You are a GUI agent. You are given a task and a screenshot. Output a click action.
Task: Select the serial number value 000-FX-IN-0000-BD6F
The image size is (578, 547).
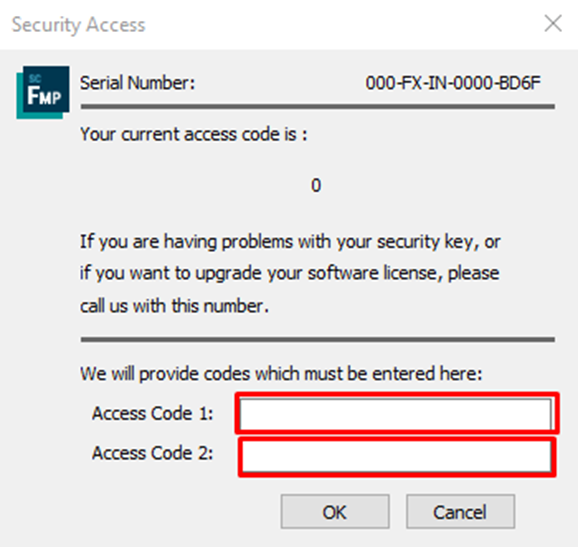coord(453,83)
